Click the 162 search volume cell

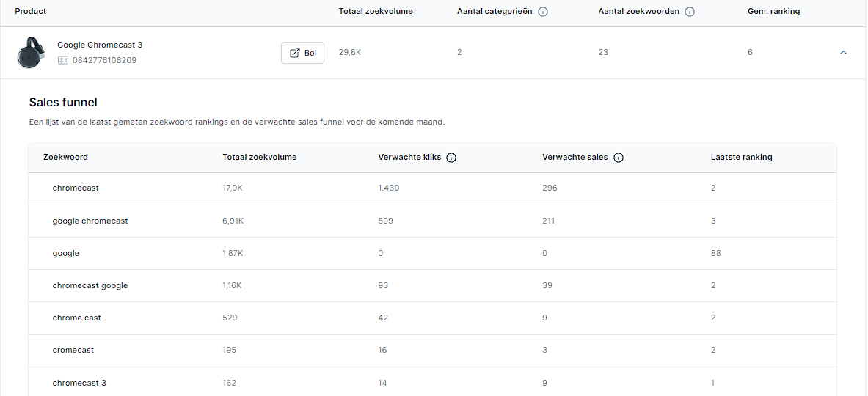tap(229, 383)
